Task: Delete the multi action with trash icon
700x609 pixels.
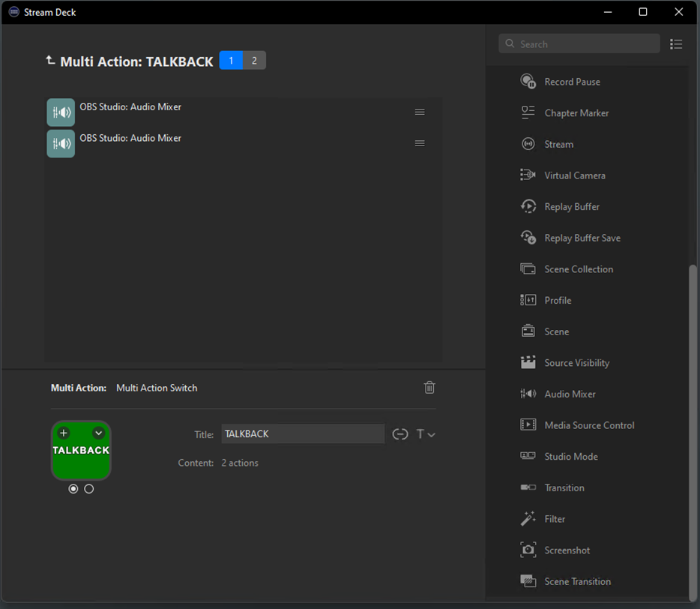Action: tap(429, 388)
